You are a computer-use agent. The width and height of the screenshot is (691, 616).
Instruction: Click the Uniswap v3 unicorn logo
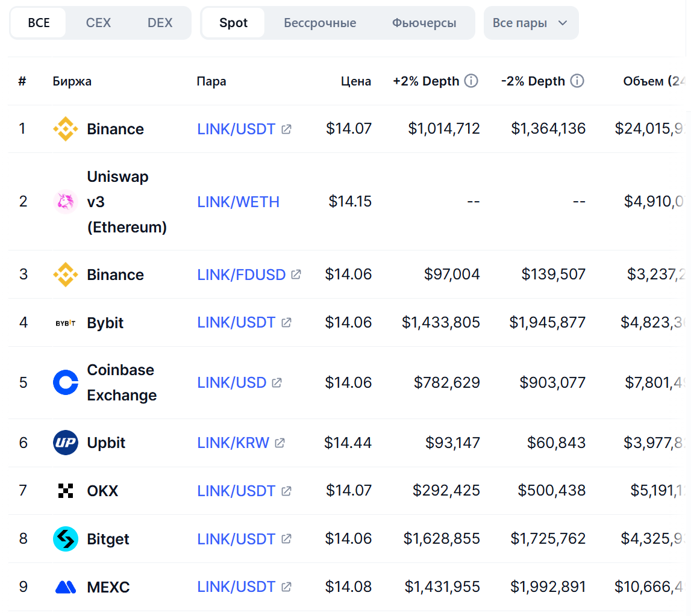coord(65,202)
